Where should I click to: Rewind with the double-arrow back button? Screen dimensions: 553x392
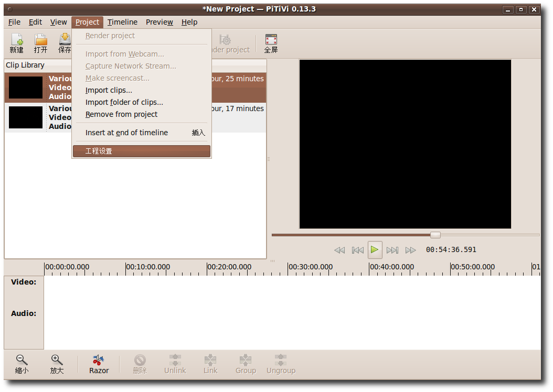339,250
